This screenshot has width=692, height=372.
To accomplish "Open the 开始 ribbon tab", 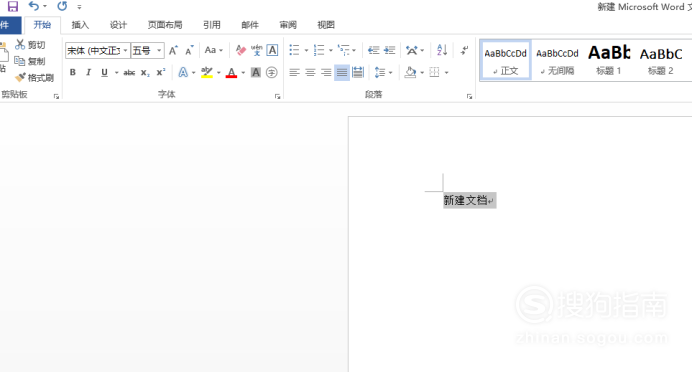I will click(x=42, y=25).
